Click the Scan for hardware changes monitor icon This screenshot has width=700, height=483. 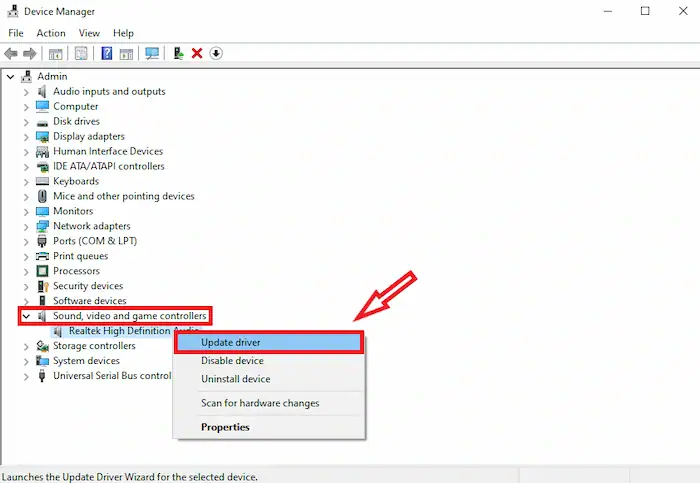click(x=152, y=53)
